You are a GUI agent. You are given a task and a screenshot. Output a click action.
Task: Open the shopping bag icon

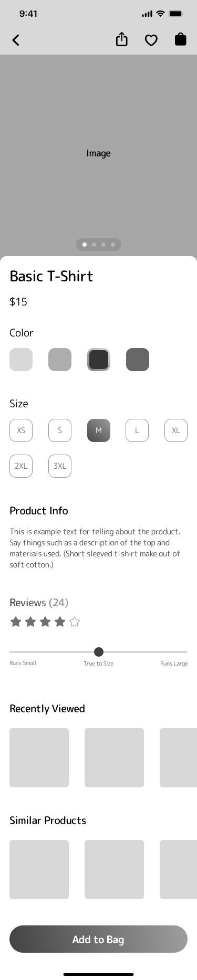click(180, 39)
